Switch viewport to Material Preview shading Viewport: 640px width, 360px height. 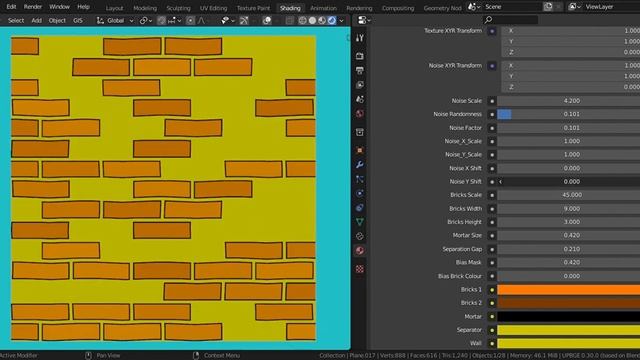click(322, 20)
